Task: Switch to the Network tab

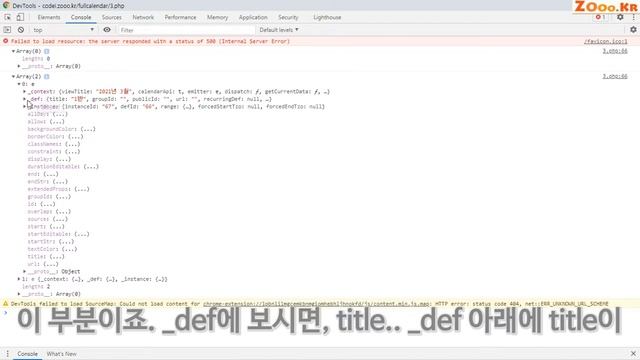Action: click(143, 17)
